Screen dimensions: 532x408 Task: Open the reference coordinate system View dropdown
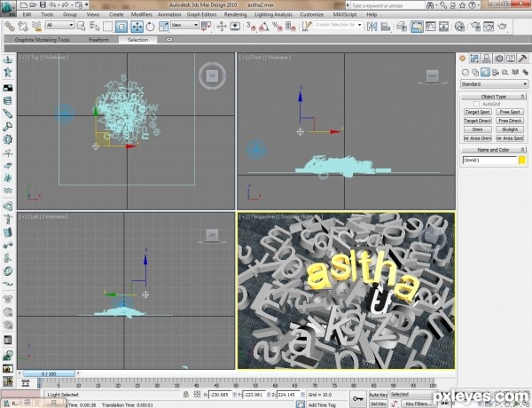coord(184,25)
